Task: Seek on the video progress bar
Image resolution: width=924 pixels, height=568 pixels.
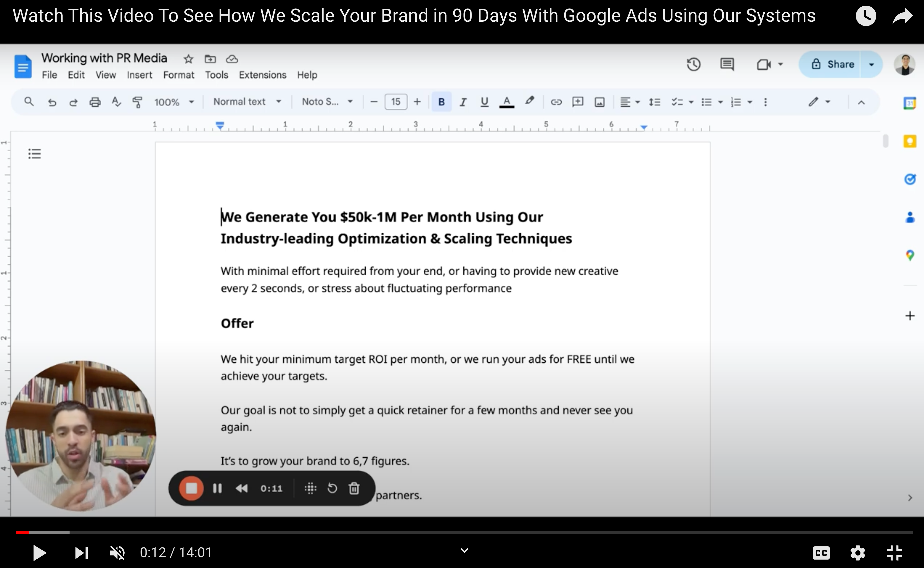Action: tap(464, 532)
